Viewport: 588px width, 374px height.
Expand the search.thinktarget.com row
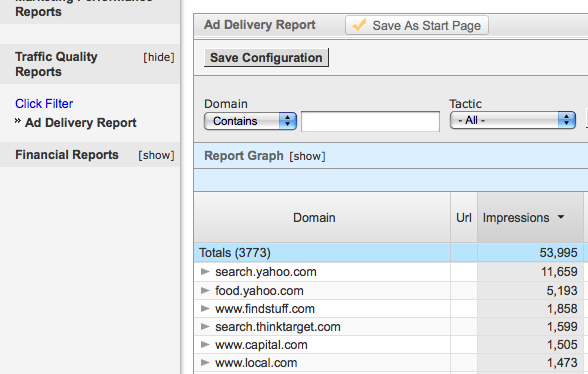tap(205, 326)
